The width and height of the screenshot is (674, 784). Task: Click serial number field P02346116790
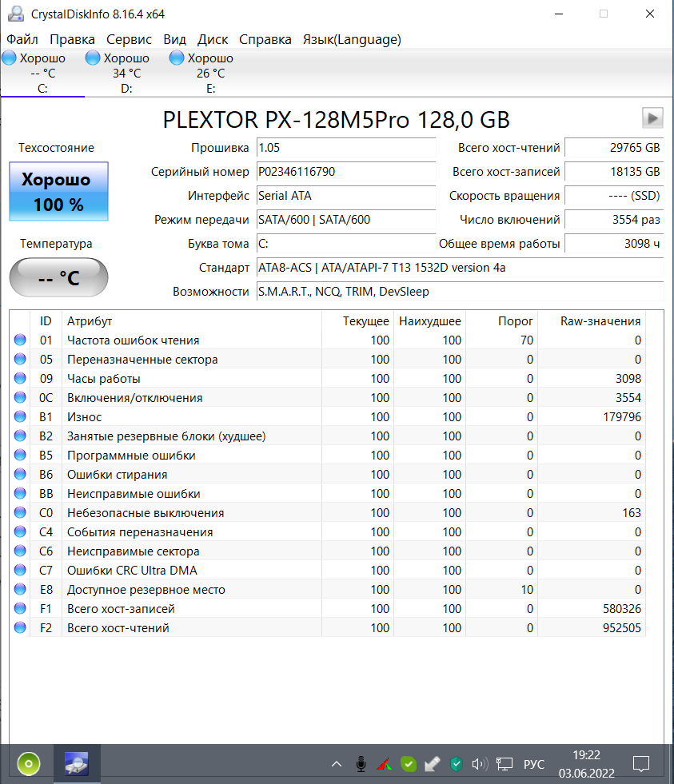tap(345, 172)
